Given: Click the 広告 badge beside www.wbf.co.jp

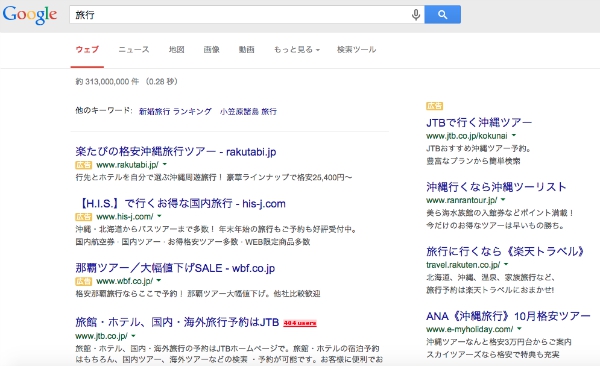Looking at the screenshot, I should [83, 281].
